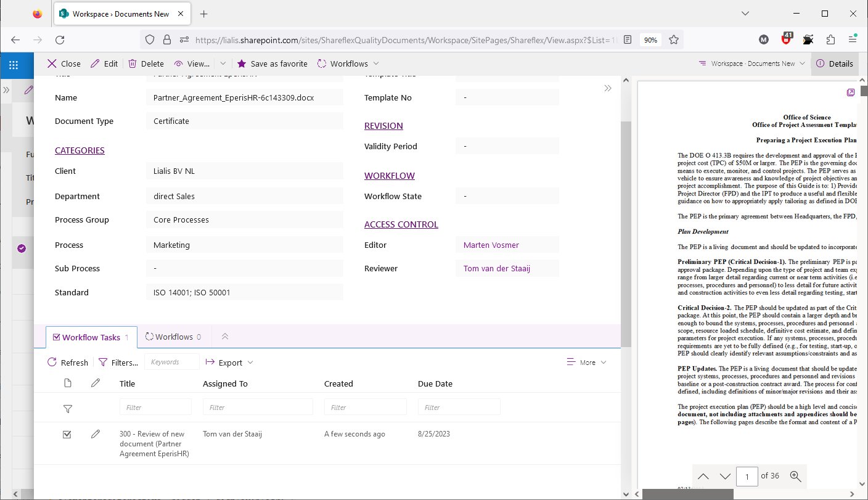Collapse the bottom tab panel chevrons
The height and width of the screenshot is (500, 868).
pyautogui.click(x=225, y=337)
